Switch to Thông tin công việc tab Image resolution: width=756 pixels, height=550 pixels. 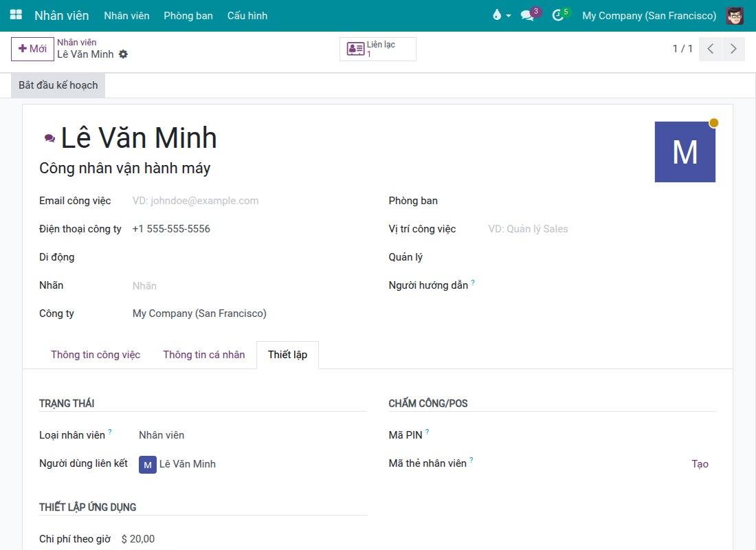pos(96,355)
